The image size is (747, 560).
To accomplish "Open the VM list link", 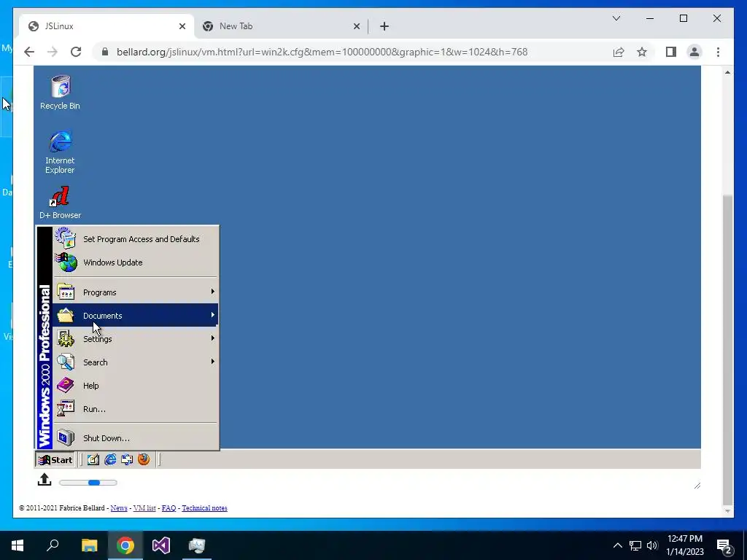I will coord(144,508).
